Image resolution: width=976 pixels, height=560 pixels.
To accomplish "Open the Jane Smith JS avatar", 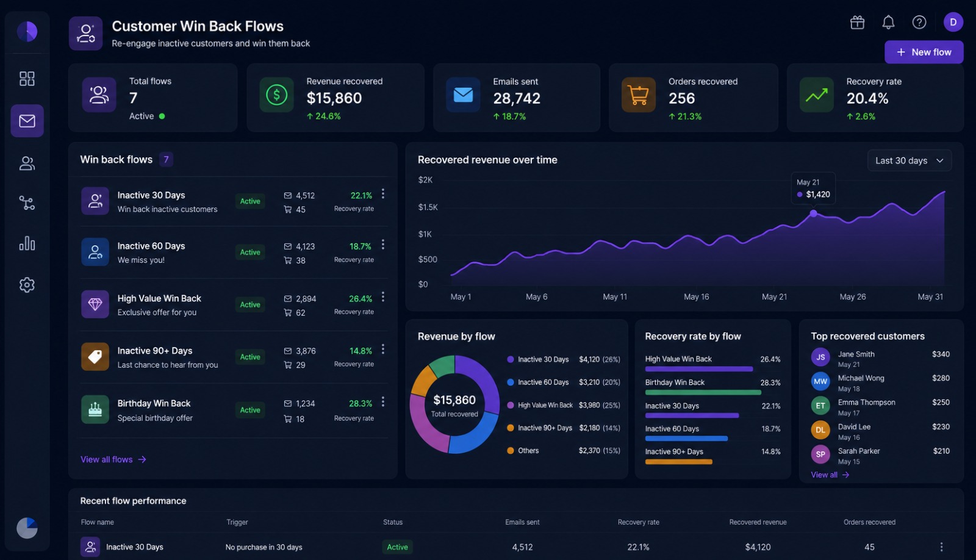I will point(820,357).
